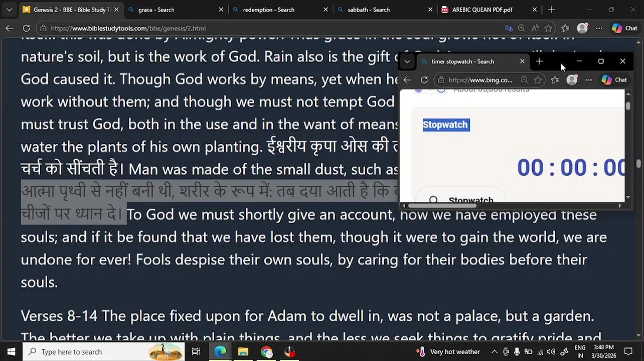Click the tray microphone icon
This screenshot has width=644, height=361.
tap(517, 351)
